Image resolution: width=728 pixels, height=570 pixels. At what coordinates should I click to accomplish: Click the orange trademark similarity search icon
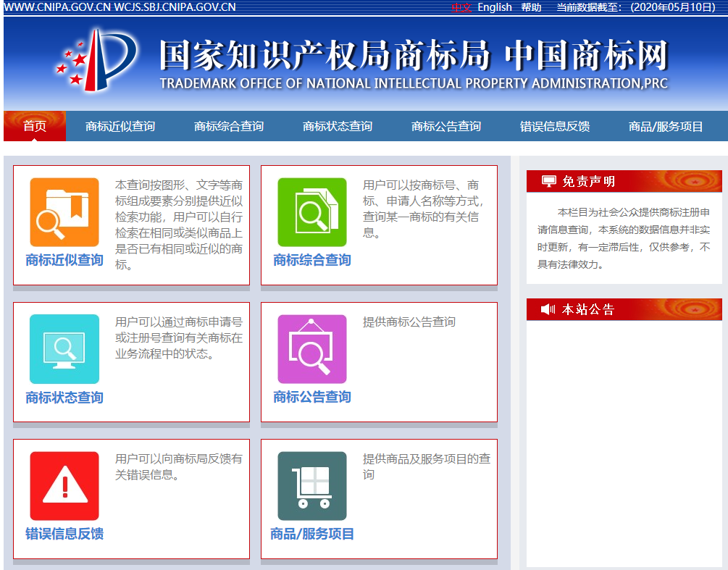point(64,212)
